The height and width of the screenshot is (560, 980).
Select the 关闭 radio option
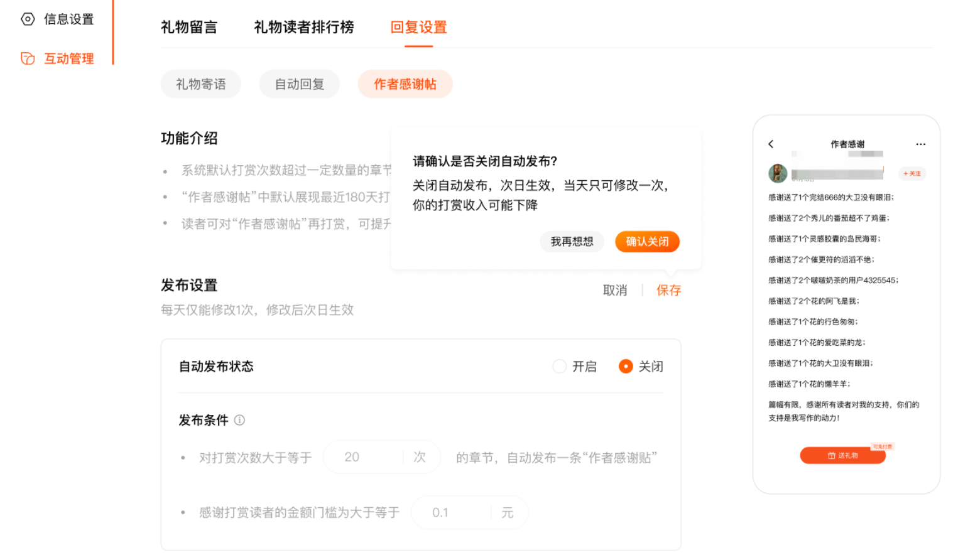626,366
